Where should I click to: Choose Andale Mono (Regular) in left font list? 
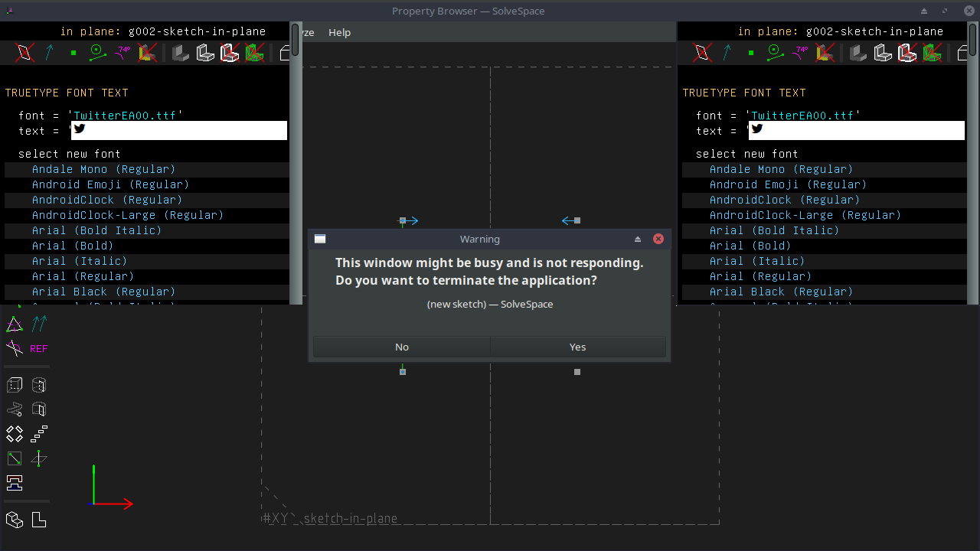point(103,169)
